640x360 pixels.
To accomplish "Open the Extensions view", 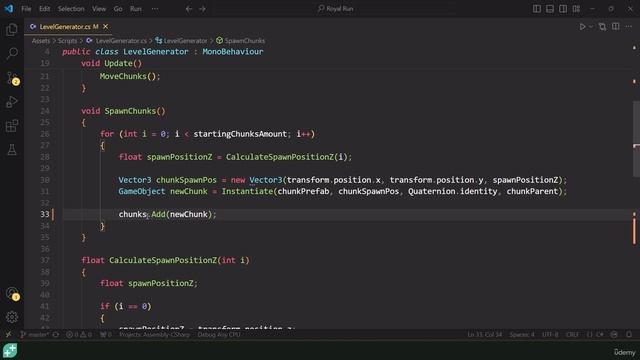I will coord(12,126).
